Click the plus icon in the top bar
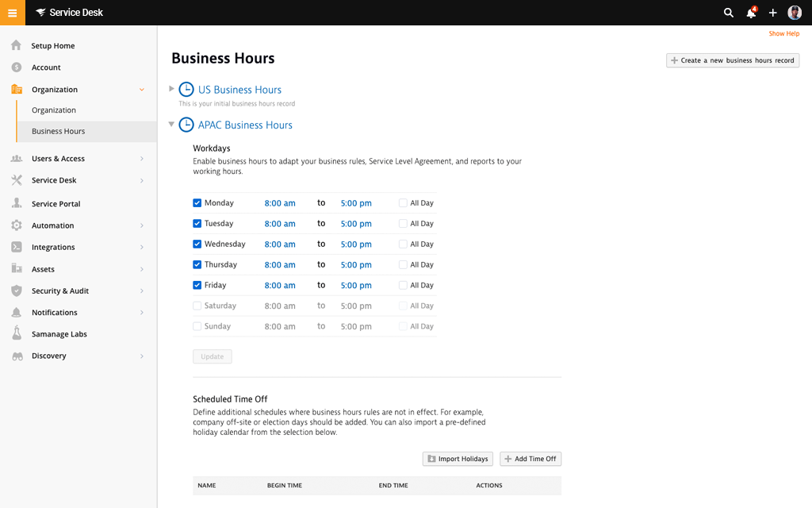The width and height of the screenshot is (812, 508). (772, 13)
